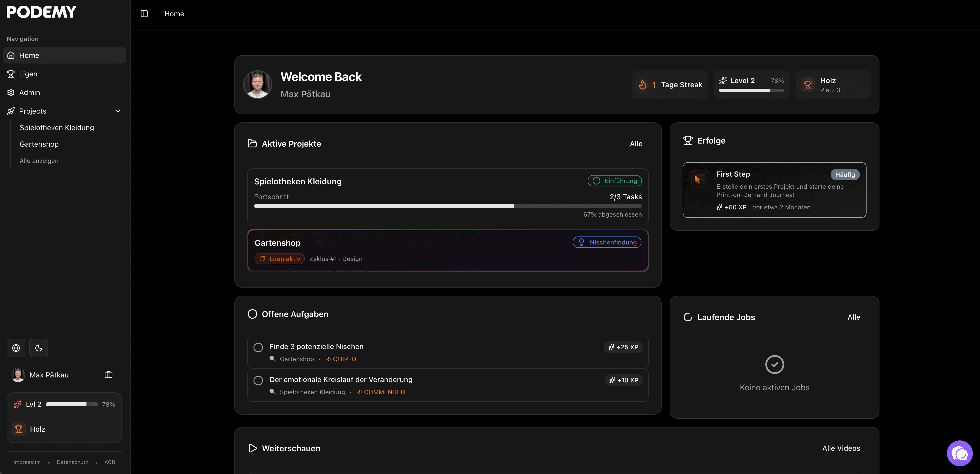Screen dimensions: 980x474
Task: Toggle the sidebar with the panel icon
Action: coord(144,14)
